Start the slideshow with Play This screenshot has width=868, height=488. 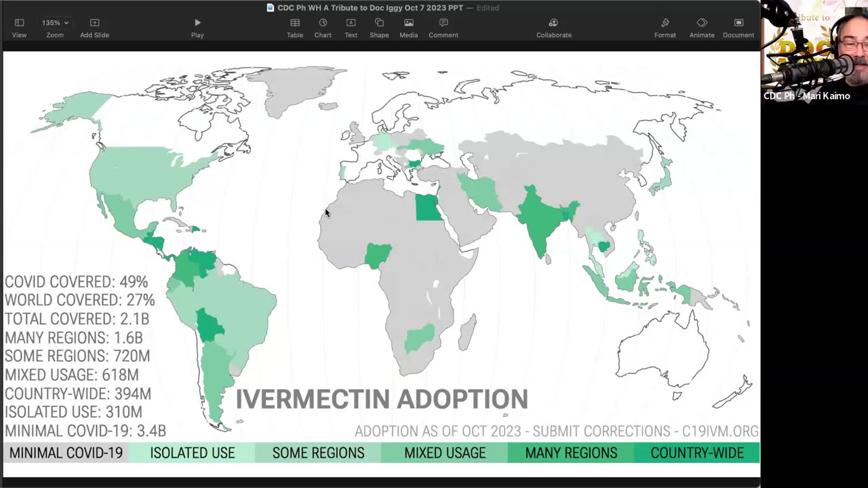point(197,27)
